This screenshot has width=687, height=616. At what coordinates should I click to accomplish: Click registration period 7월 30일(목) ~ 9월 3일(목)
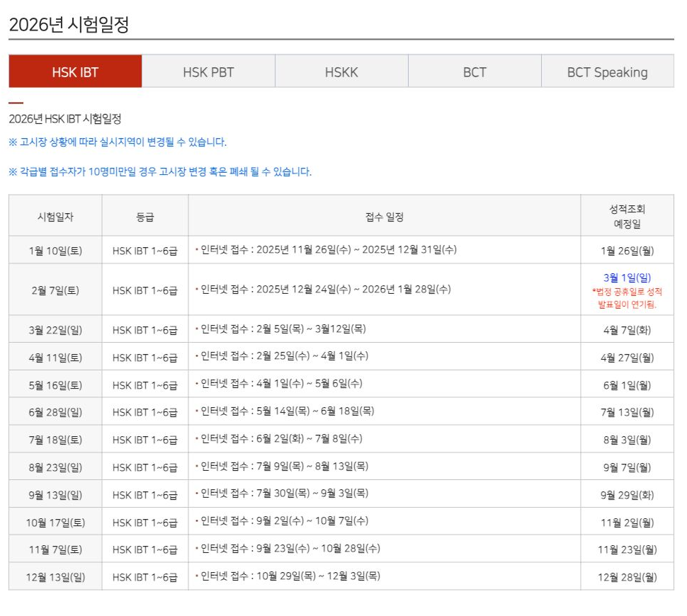point(282,494)
